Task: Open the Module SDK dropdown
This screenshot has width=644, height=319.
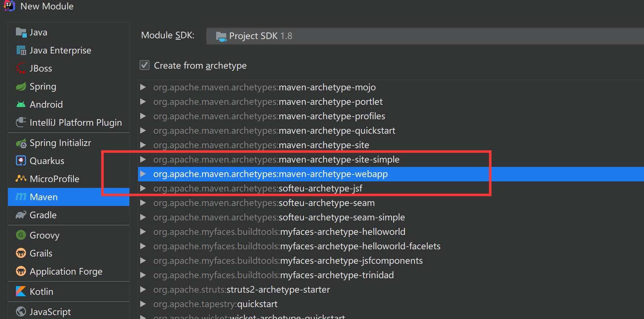Action: 425,36
